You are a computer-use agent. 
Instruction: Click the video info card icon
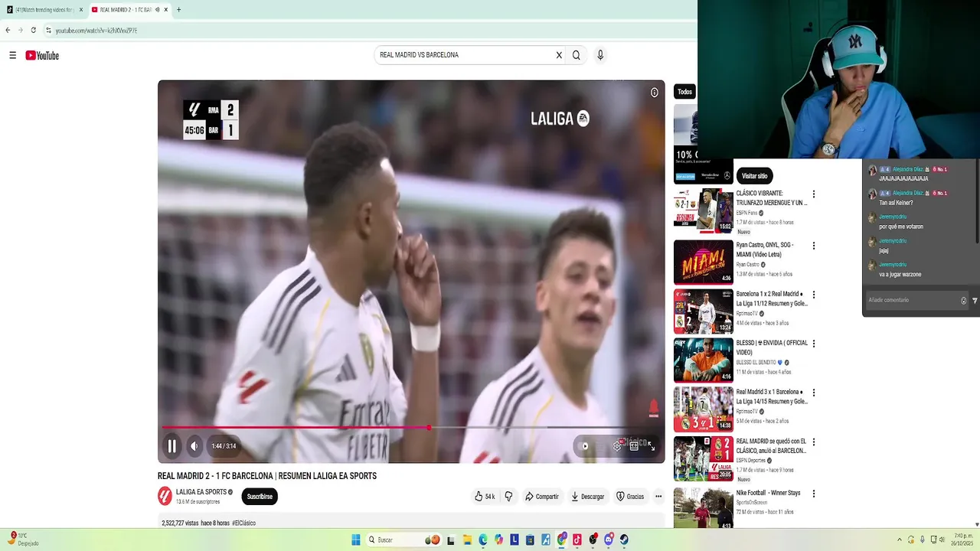654,93
